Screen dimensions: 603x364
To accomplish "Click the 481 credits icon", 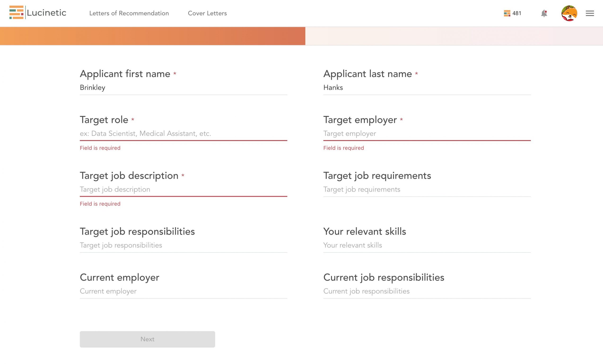I will click(x=507, y=13).
